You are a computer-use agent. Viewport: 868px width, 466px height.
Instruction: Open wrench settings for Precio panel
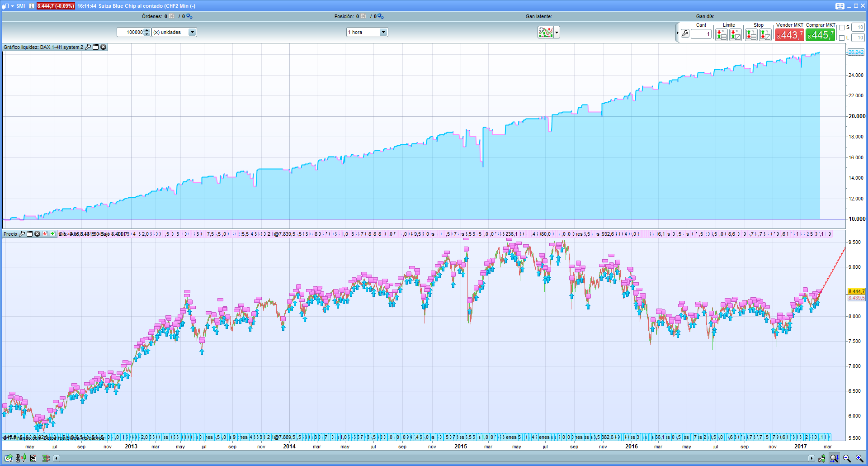click(x=22, y=234)
